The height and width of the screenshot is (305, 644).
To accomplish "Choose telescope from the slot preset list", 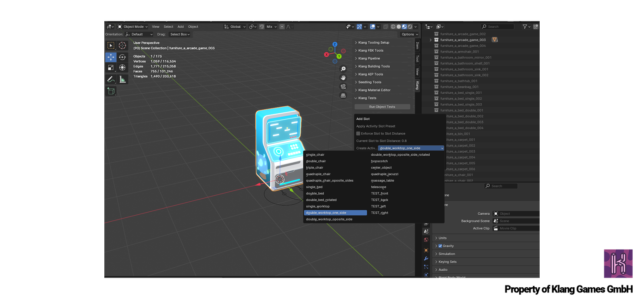I will pyautogui.click(x=378, y=187).
